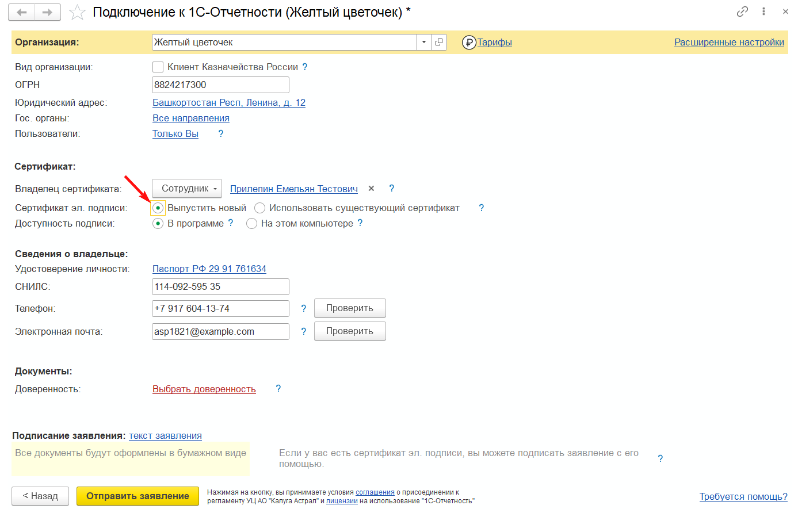Viewport: 798px width, 532px height.
Task: Show help for Доверенность
Action: pyautogui.click(x=278, y=388)
